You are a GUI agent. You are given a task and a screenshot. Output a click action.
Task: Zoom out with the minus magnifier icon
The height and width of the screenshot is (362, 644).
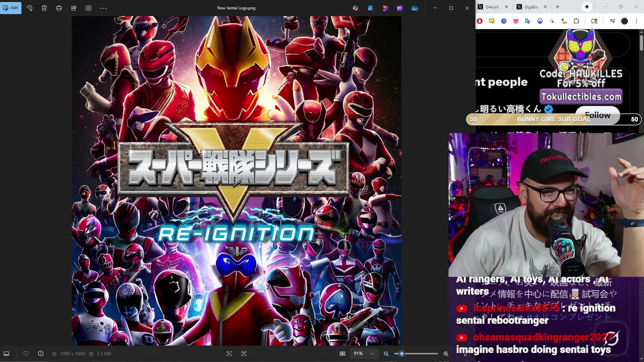coord(386,353)
